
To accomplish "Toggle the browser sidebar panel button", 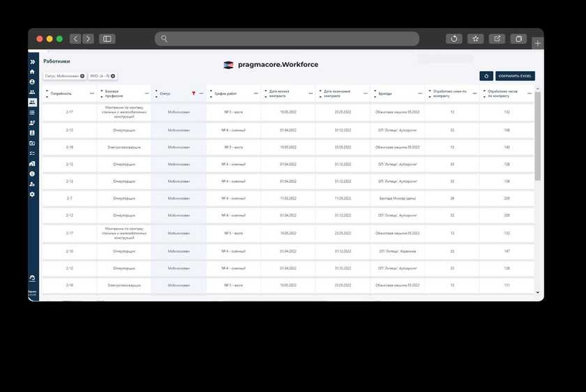I will [107, 39].
